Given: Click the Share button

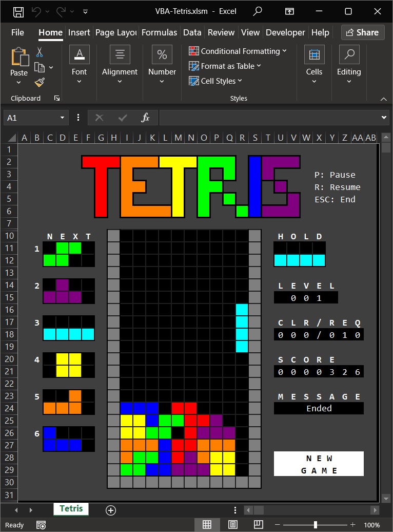Looking at the screenshot, I should (363, 32).
